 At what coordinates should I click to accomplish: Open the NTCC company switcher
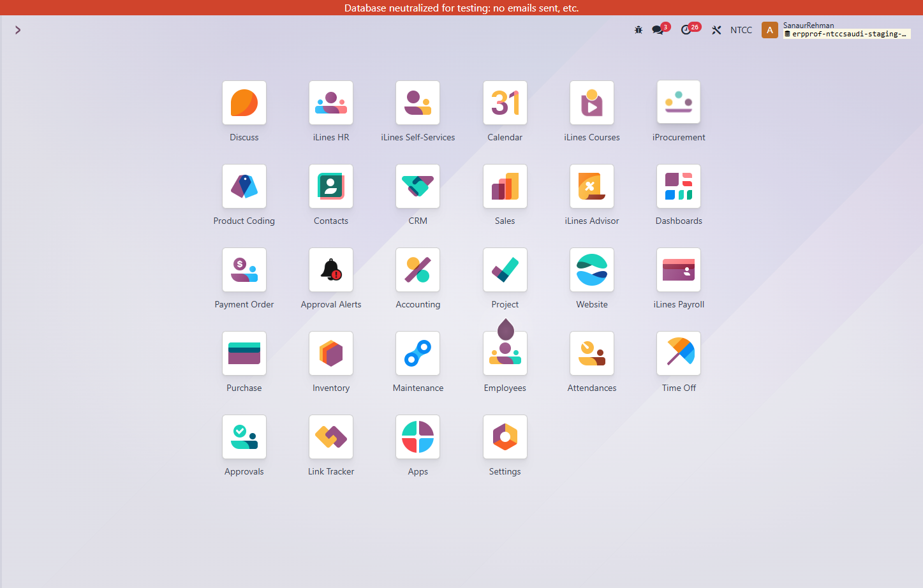(741, 30)
